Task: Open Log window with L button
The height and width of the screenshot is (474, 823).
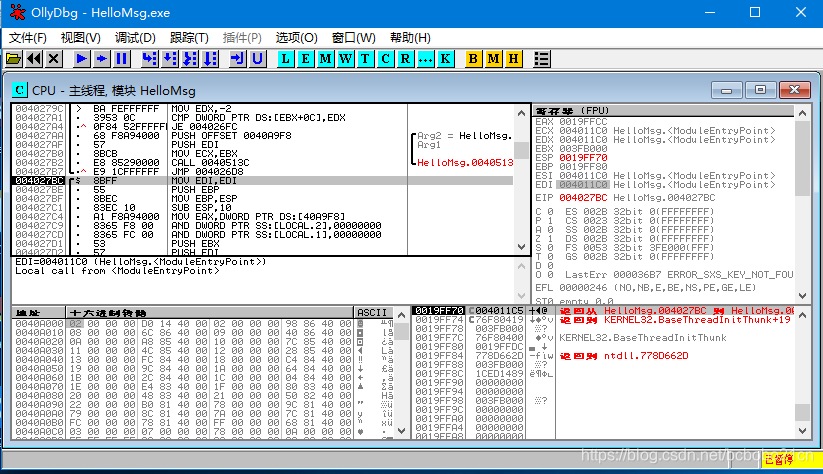Action: pyautogui.click(x=285, y=59)
